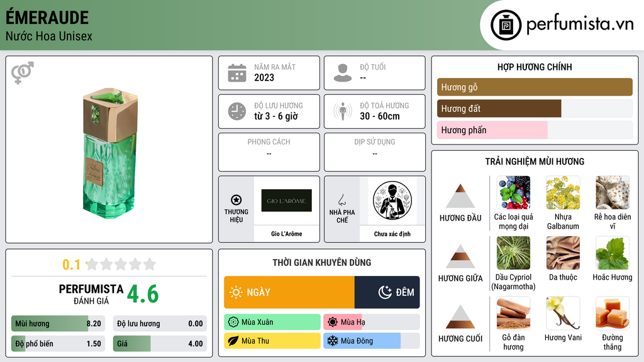
Task: Click the unisex gender symbol icon
Action: click(23, 73)
